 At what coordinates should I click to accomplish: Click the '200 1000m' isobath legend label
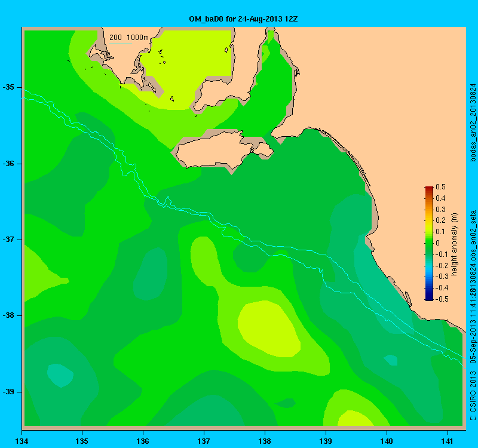tap(129, 38)
